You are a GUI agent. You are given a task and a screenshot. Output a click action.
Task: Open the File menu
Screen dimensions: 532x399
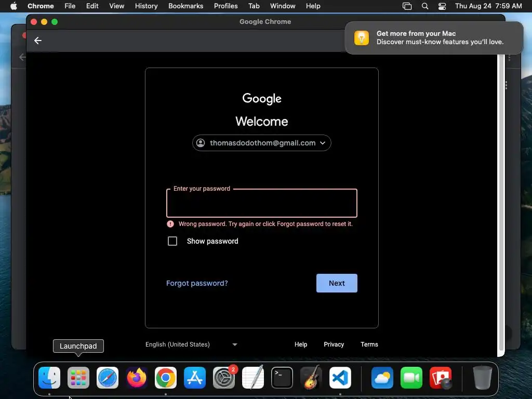70,6
